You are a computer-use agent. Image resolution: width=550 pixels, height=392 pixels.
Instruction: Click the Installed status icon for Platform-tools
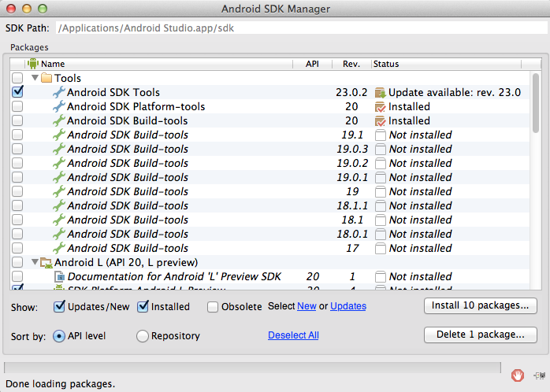tap(381, 107)
